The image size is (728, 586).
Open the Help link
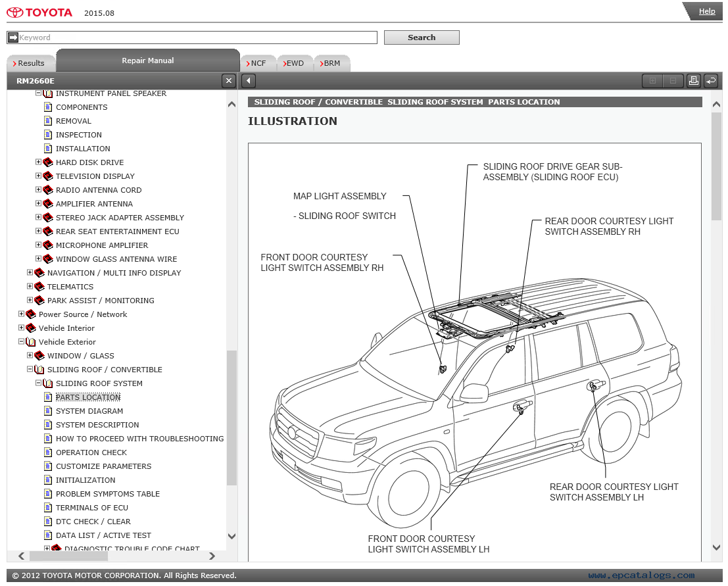coord(707,11)
